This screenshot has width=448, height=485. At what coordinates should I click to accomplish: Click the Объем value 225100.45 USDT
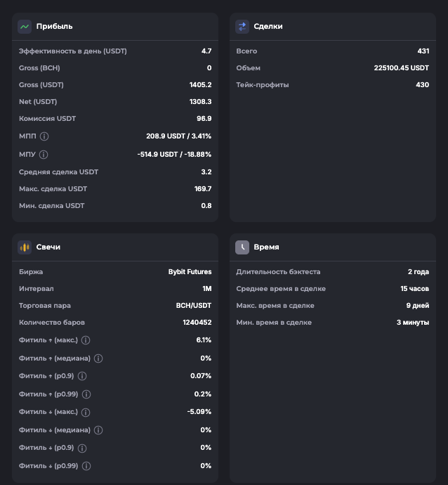click(401, 68)
